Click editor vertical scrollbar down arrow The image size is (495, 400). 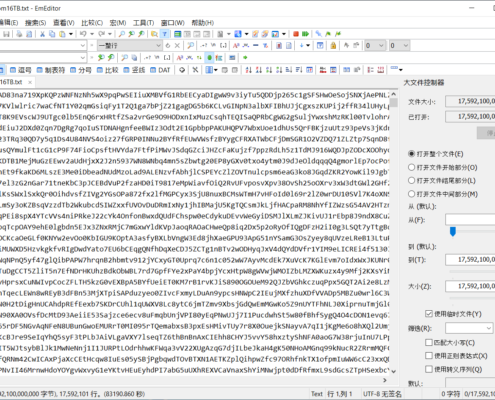pos(394,371)
